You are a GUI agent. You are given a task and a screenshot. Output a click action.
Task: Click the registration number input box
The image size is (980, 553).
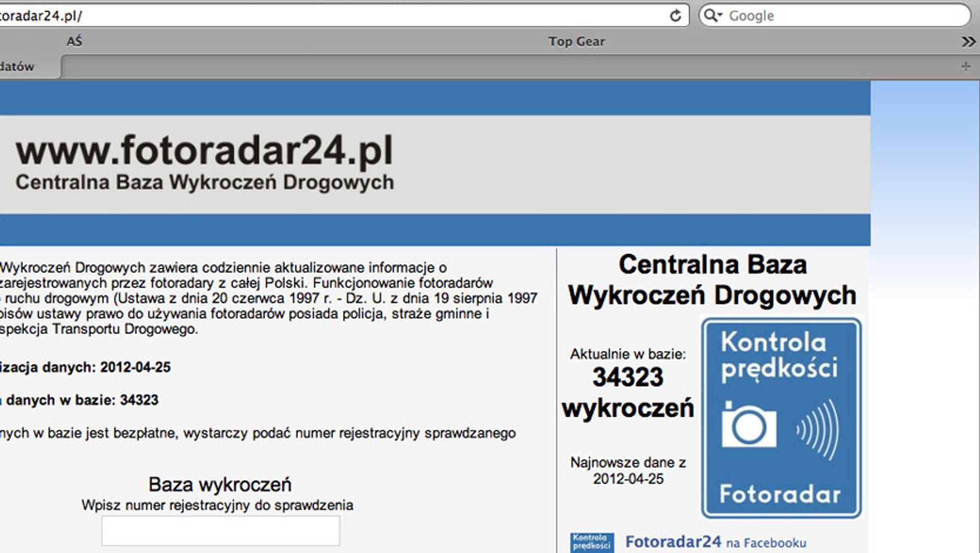pyautogui.click(x=220, y=531)
